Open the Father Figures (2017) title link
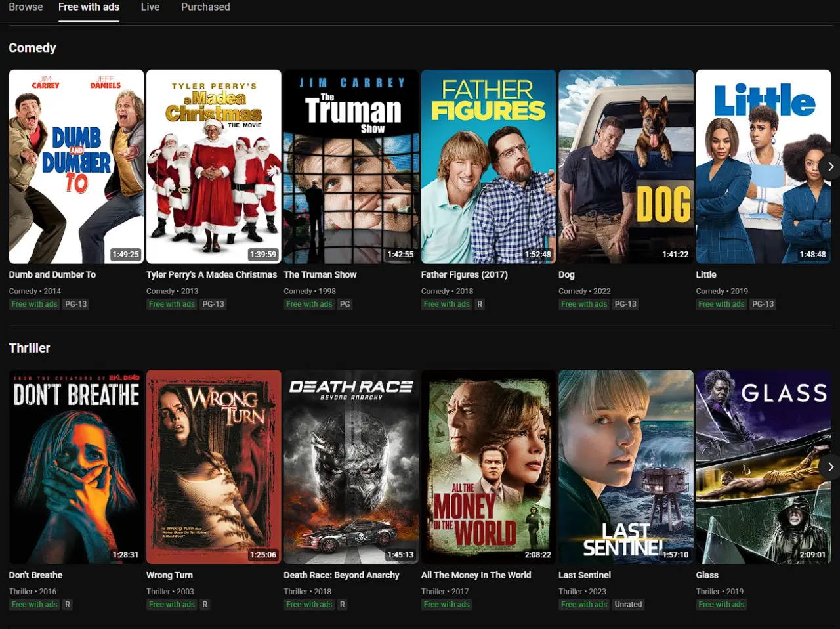Screen dimensions: 840x629 (465, 274)
